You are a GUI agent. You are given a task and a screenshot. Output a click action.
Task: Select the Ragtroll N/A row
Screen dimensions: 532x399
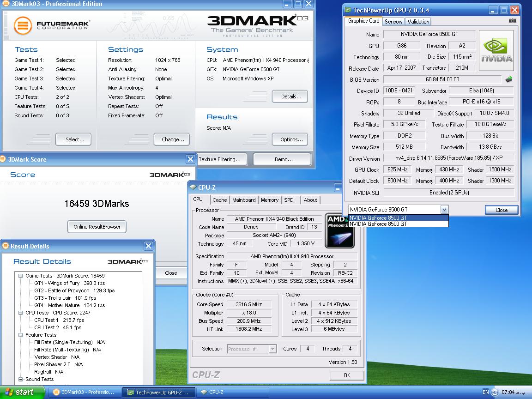[x=49, y=372]
